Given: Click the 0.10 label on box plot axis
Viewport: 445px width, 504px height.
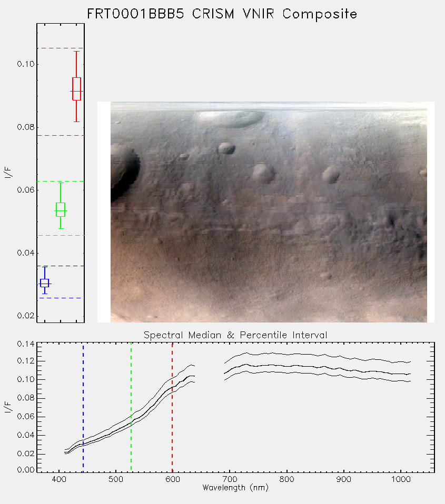Looking at the screenshot, I should click(x=26, y=64).
